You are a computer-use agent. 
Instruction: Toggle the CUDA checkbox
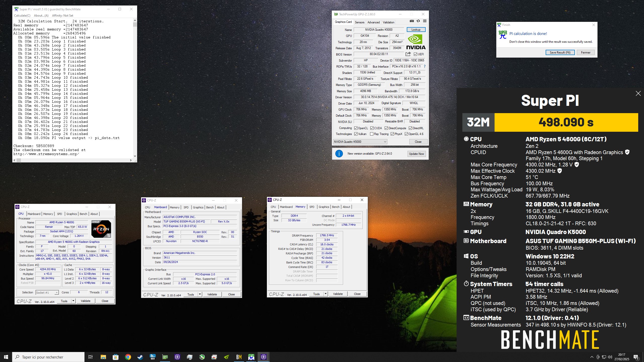click(x=372, y=128)
